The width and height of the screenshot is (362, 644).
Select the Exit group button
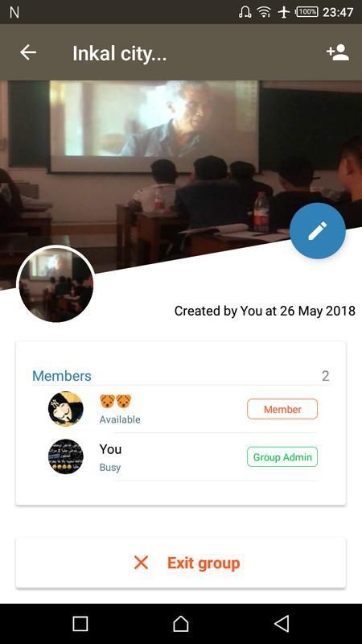point(181,563)
